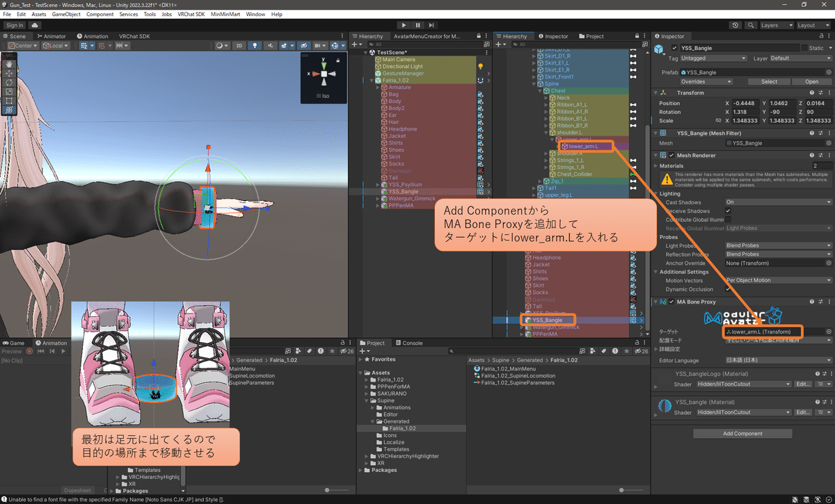Click Edit button for YSS_bangleLogo material
Screen dimensions: 835x504
coord(803,384)
